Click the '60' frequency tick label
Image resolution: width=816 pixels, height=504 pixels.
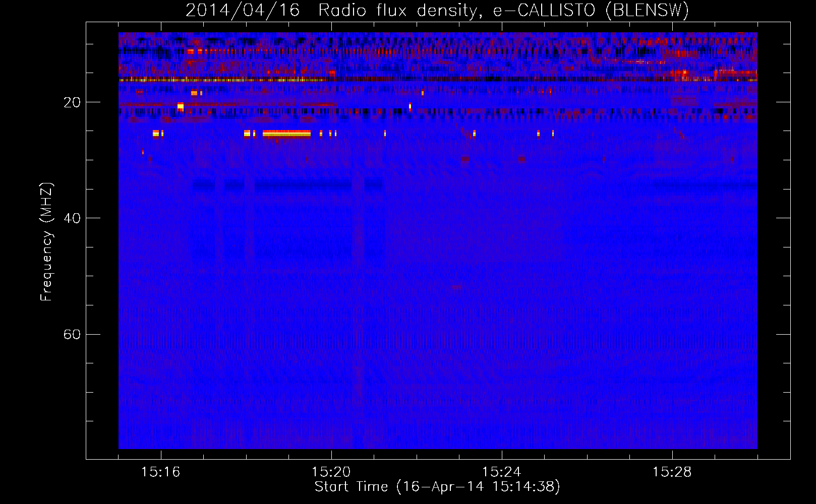(72, 334)
